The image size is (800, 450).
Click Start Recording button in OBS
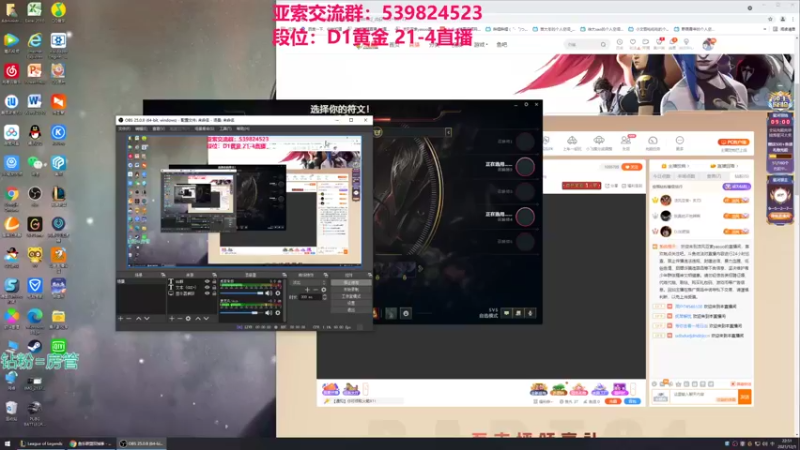(x=351, y=289)
